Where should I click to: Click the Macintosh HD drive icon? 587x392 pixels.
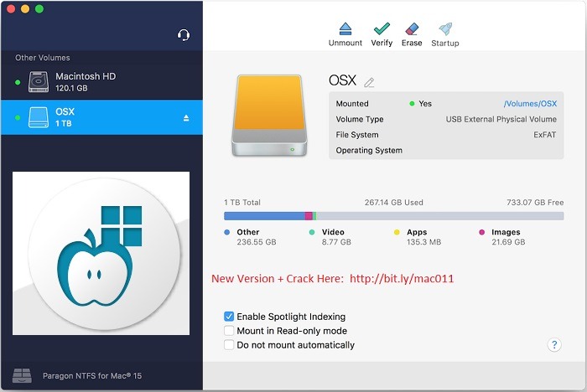coord(39,82)
